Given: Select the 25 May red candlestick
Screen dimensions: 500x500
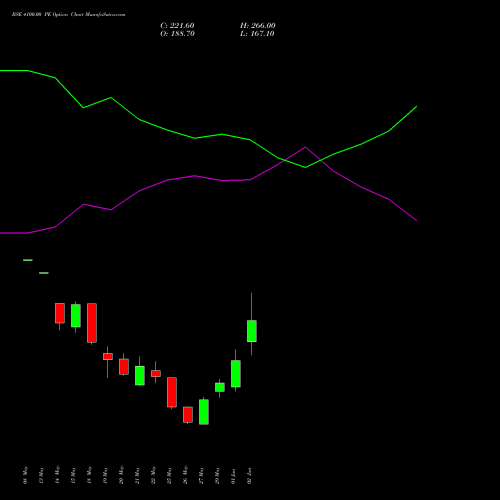Looking at the screenshot, I should pyautogui.click(x=172, y=392).
